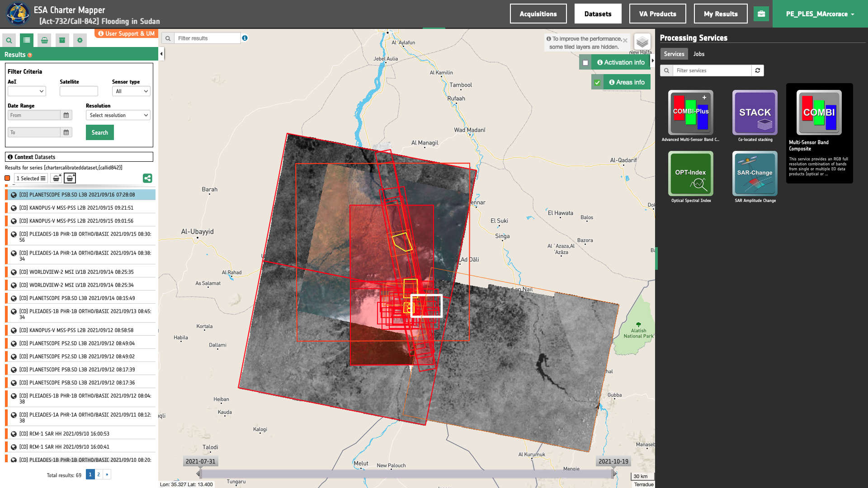Screen dimensions: 868x488
Task: Expand the Context Datasets section
Action: [79, 157]
